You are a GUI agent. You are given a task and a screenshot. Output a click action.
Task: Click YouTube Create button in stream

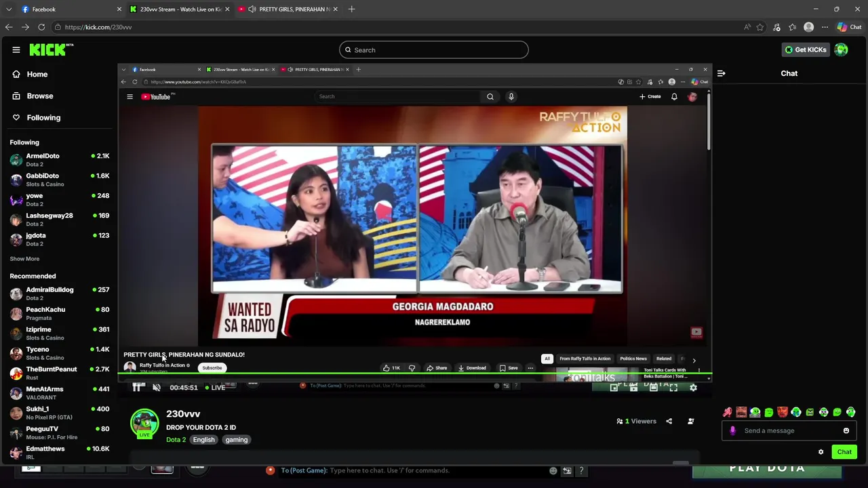[x=650, y=96]
